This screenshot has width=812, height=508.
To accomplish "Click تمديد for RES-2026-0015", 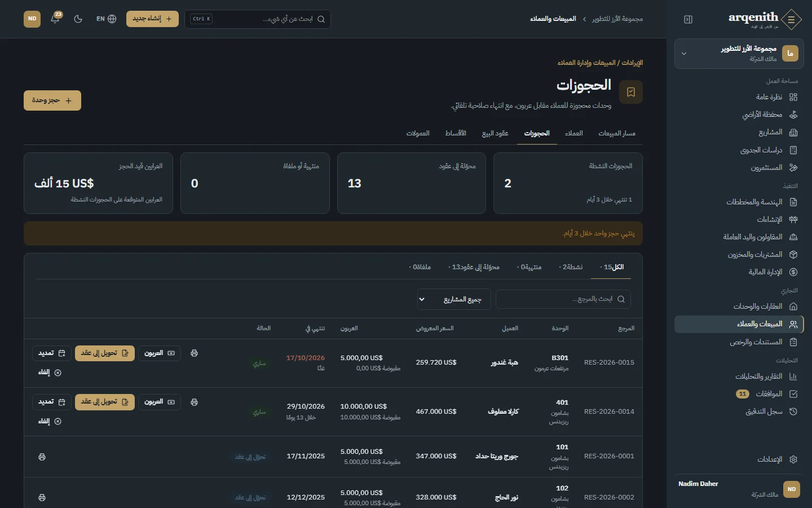I will pyautogui.click(x=52, y=353).
